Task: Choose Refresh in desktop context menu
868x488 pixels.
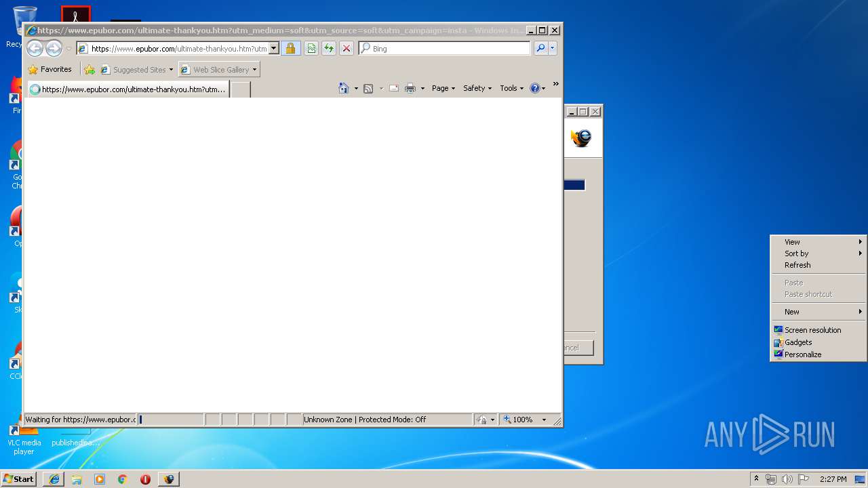Action: 818,265
